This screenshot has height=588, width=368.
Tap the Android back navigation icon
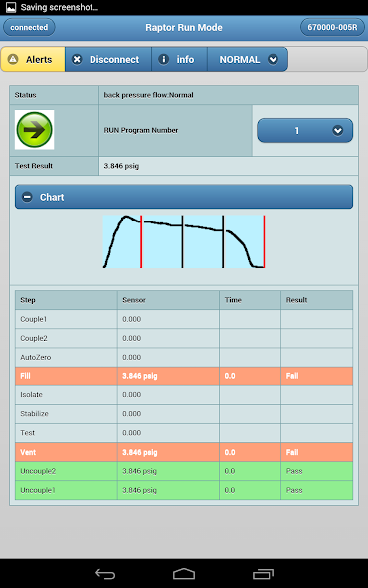tap(105, 574)
